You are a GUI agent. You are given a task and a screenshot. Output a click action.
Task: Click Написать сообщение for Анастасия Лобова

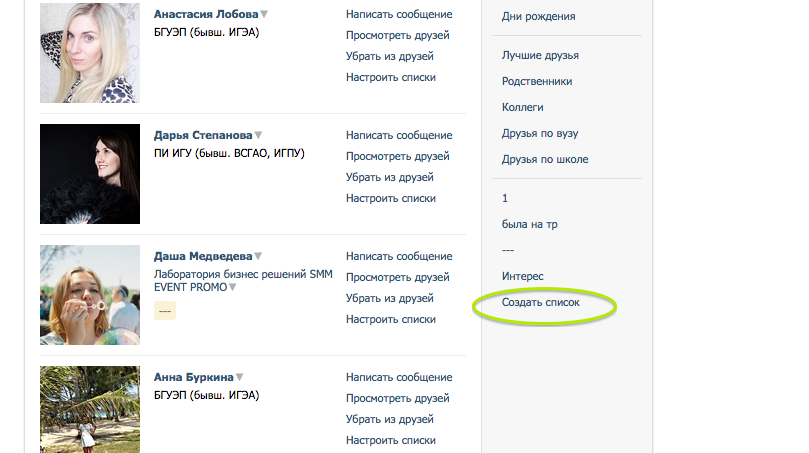click(x=399, y=14)
